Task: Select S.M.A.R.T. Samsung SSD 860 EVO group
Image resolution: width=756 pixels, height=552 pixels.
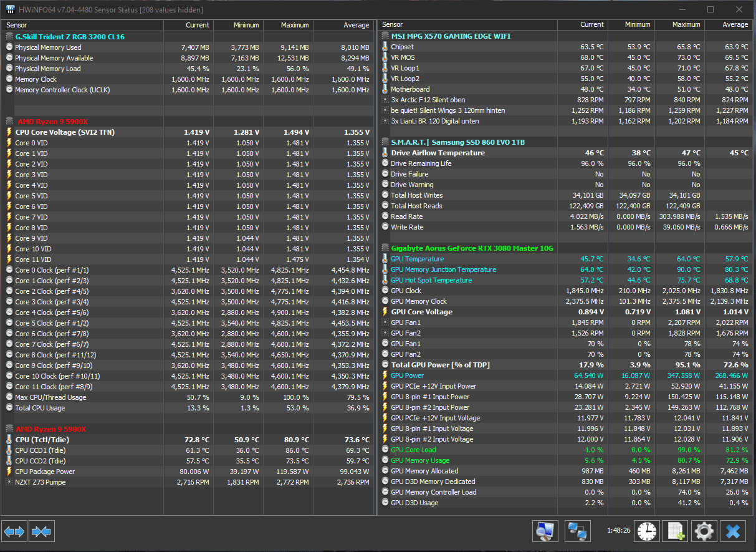Action: coord(565,142)
